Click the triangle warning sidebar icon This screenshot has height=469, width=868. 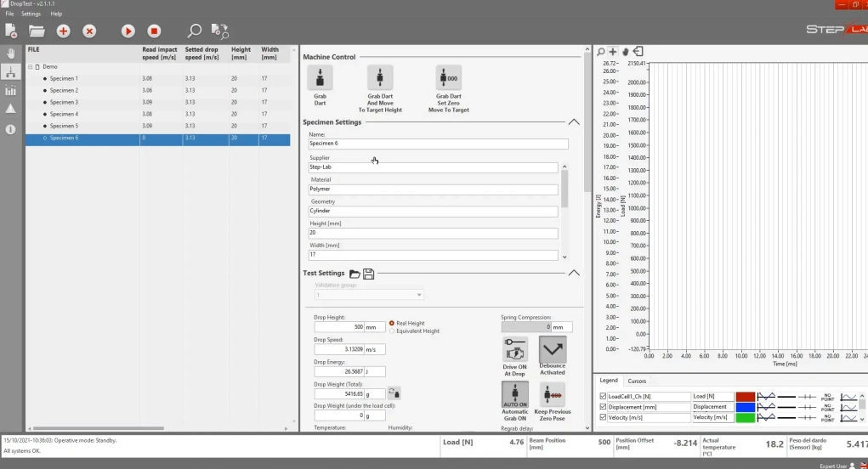[x=10, y=109]
